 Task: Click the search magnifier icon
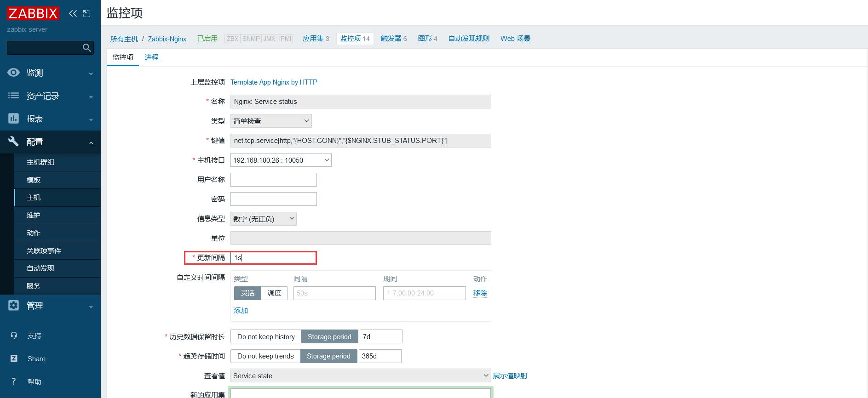pyautogui.click(x=86, y=48)
